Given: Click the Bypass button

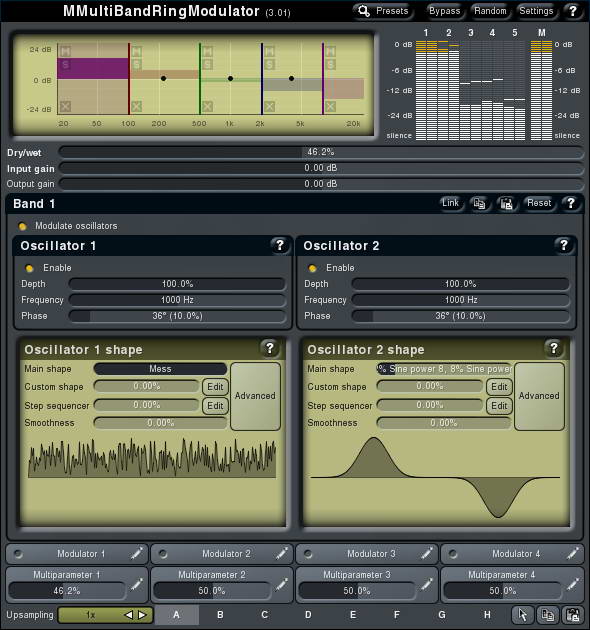Looking at the screenshot, I should [x=445, y=11].
